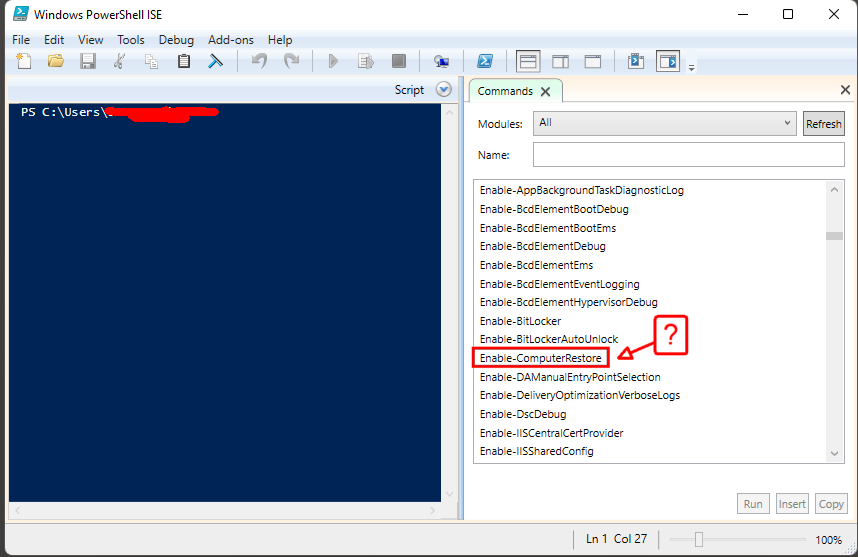The height and width of the screenshot is (557, 858).
Task: Select Enable-BcdElementBootDebug command
Action: [554, 210]
